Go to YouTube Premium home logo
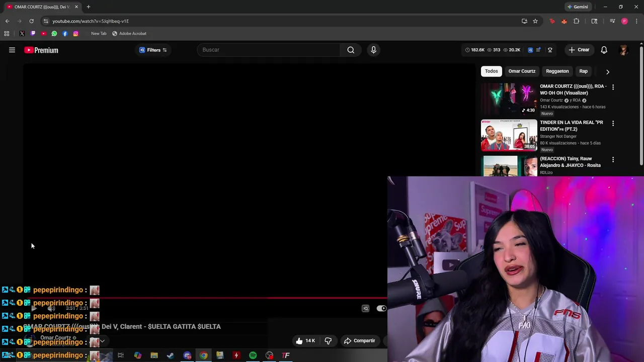The height and width of the screenshot is (362, 644). [x=41, y=50]
